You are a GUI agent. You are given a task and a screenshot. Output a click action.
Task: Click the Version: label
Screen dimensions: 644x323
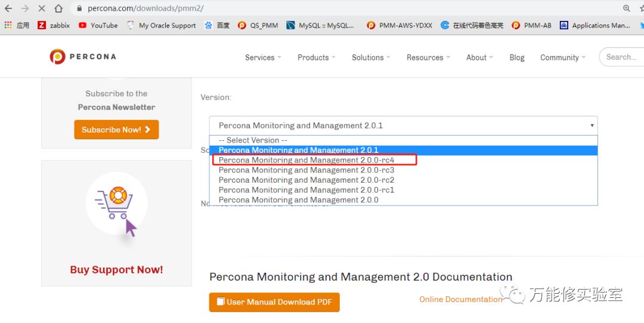[x=216, y=97]
